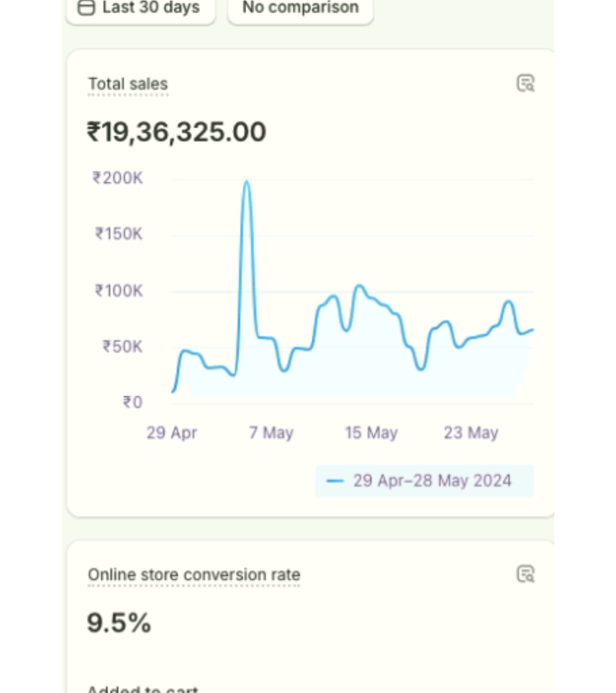Click the ₹200K y-axis label

(x=117, y=178)
